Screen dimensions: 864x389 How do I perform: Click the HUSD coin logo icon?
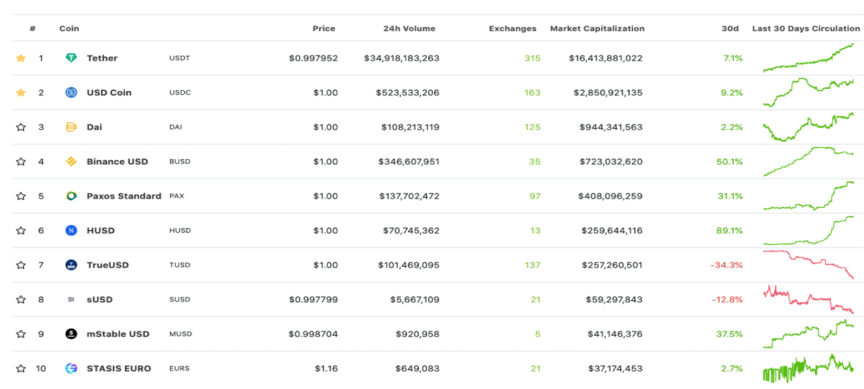pos(71,230)
